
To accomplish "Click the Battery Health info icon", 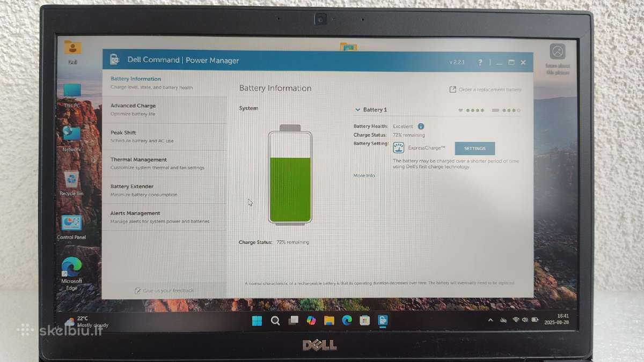I will pos(421,127).
